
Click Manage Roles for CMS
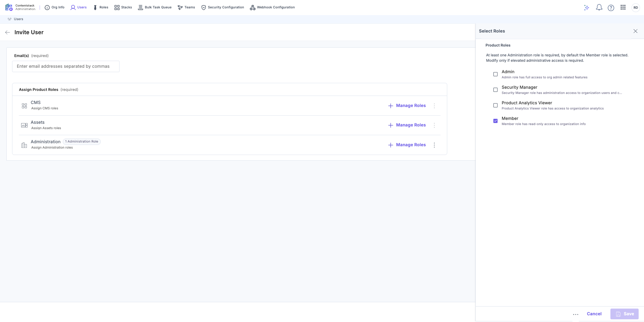407,106
